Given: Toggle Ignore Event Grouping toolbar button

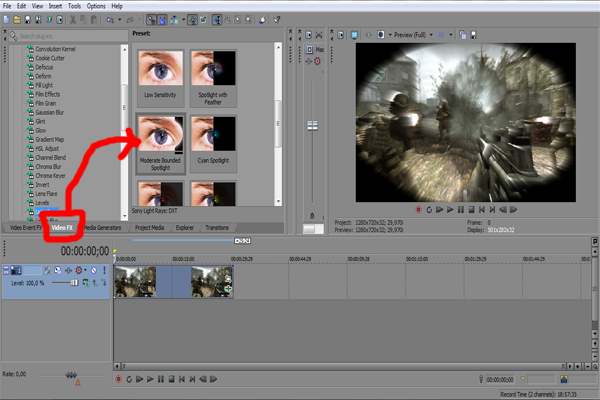Looking at the screenshot, I should (x=203, y=20).
